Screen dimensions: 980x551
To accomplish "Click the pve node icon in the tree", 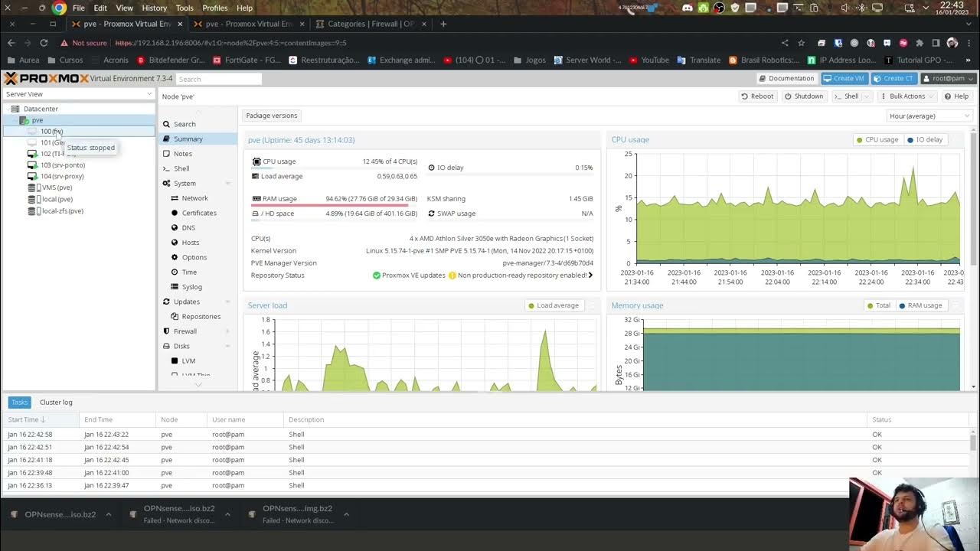I will tap(24, 120).
